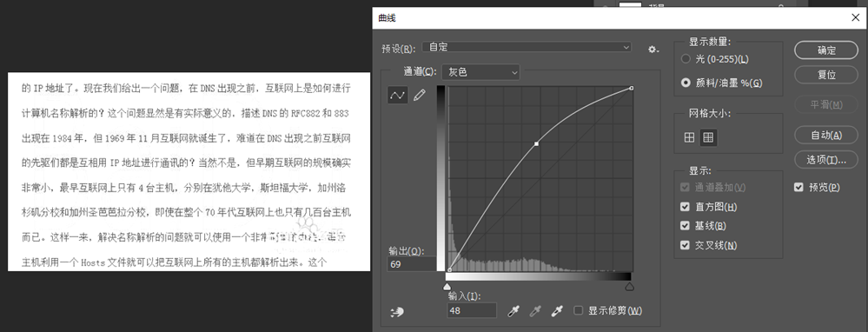Choose the detailed 10x10 grid size icon
Image resolution: width=868 pixels, height=332 pixels.
pyautogui.click(x=708, y=138)
